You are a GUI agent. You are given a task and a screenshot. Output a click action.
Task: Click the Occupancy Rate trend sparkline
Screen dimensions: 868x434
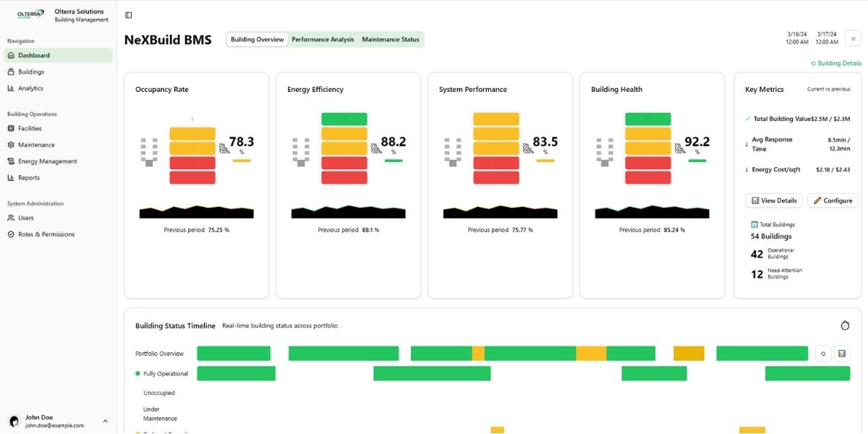[x=197, y=212]
